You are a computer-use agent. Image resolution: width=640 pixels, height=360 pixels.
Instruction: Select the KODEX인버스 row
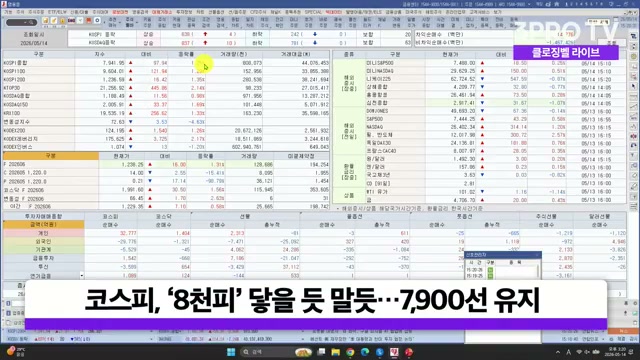click(x=166, y=147)
